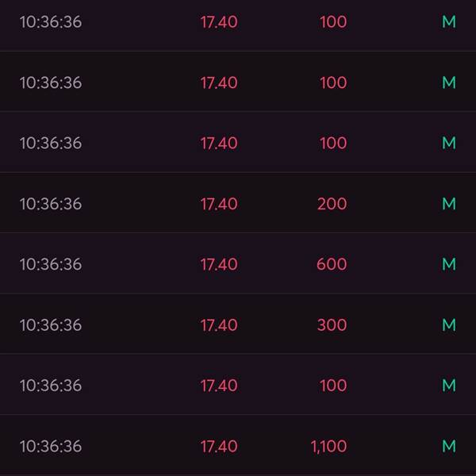This screenshot has width=476, height=476.
Task: Click the M marker in the 1,100 row
Action: pos(449,446)
